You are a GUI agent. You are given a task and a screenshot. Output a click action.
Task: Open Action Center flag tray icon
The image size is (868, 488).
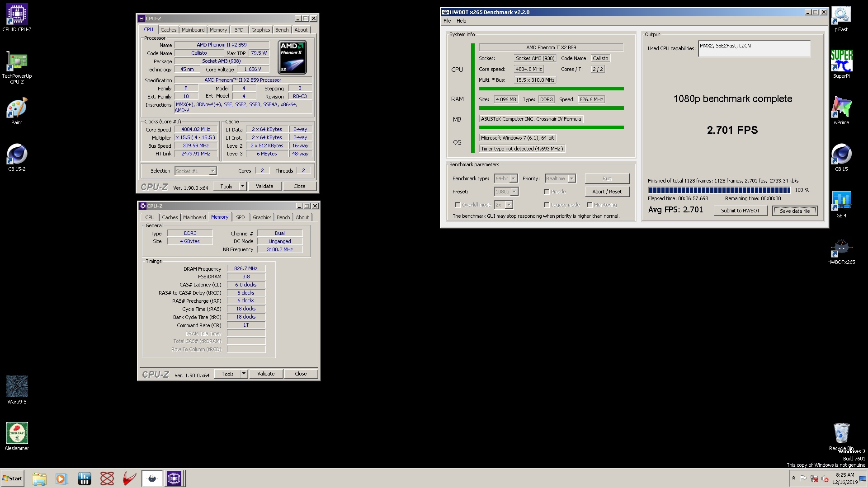803,479
